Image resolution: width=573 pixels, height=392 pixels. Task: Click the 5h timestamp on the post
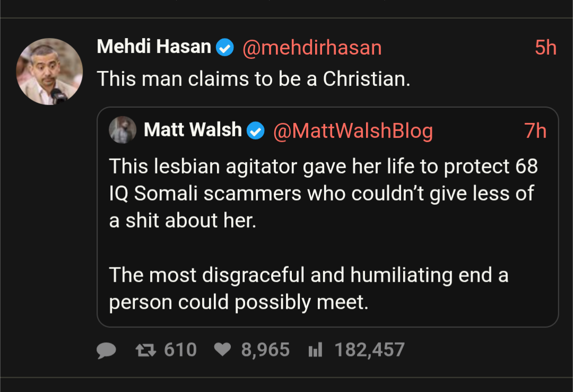(x=545, y=48)
